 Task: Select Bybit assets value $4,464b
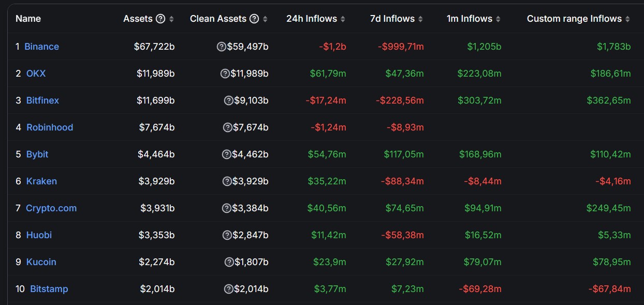(x=156, y=154)
